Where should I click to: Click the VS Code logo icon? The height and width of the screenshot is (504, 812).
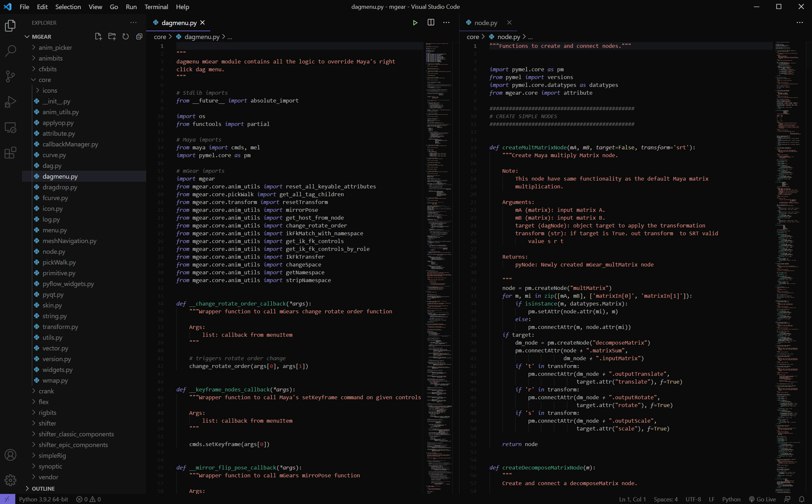[x=8, y=7]
